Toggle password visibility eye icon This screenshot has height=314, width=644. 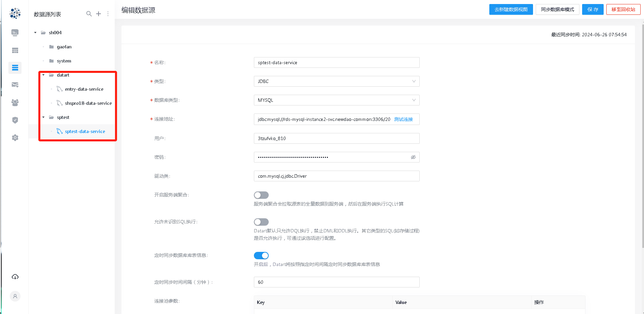tap(413, 157)
